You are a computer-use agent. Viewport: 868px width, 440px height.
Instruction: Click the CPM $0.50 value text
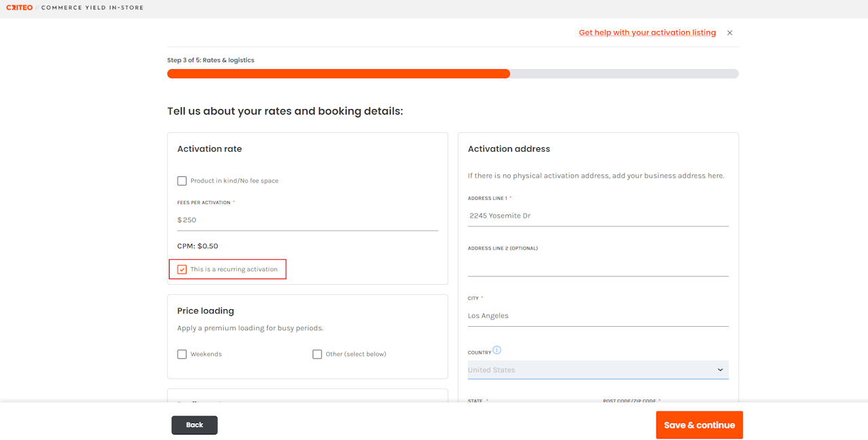click(x=198, y=246)
